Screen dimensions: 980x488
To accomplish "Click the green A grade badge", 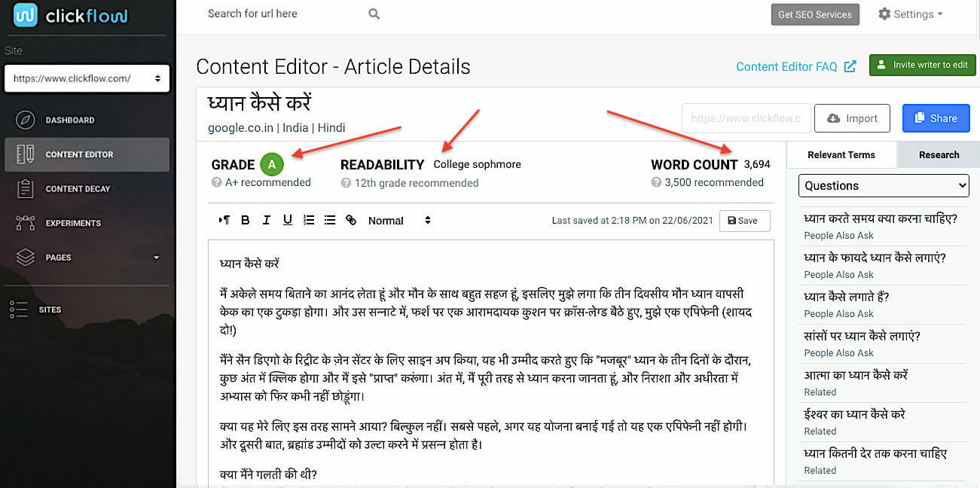I will click(x=272, y=164).
